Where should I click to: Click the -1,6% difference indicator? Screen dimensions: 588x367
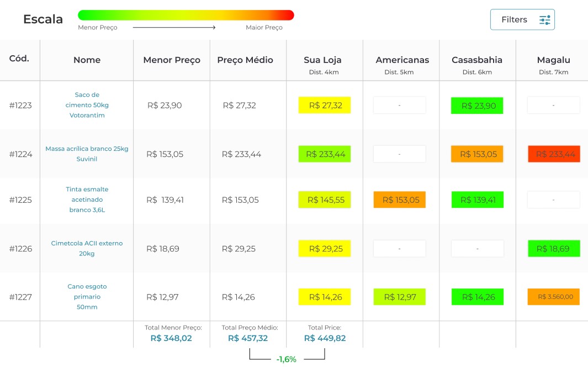(287, 359)
